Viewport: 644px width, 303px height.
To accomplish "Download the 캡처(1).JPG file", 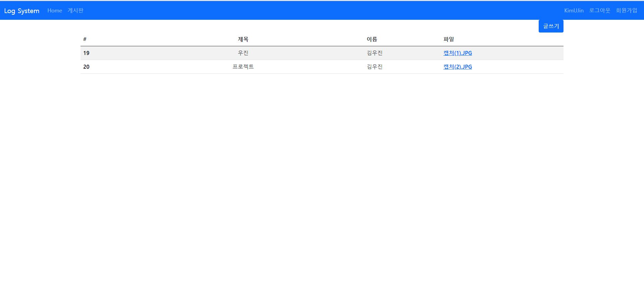I will click(x=458, y=53).
